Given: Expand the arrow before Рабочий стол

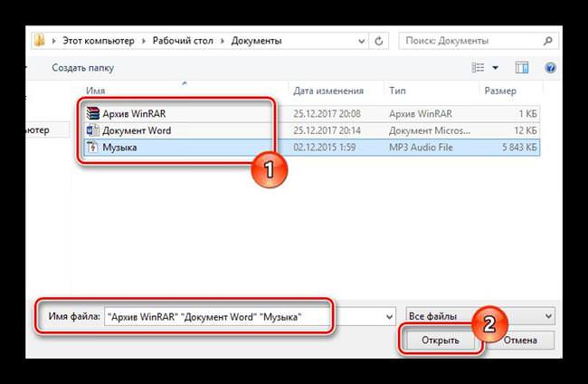Looking at the screenshot, I should click(x=144, y=41).
